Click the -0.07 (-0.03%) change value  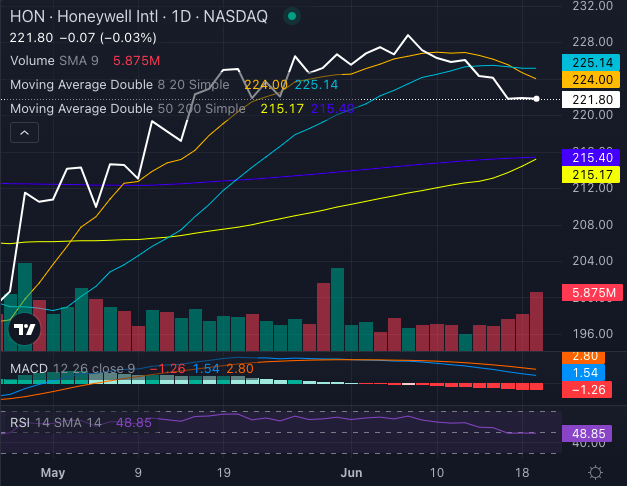(x=108, y=38)
